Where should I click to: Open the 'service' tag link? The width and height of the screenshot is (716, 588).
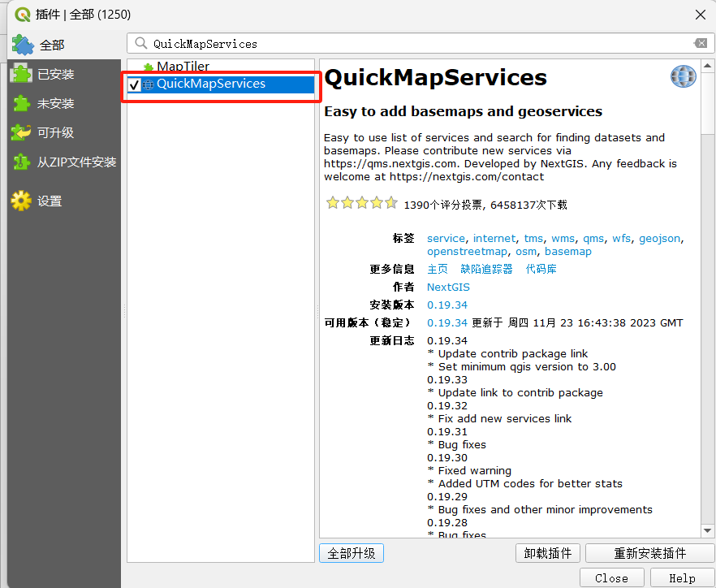click(446, 239)
